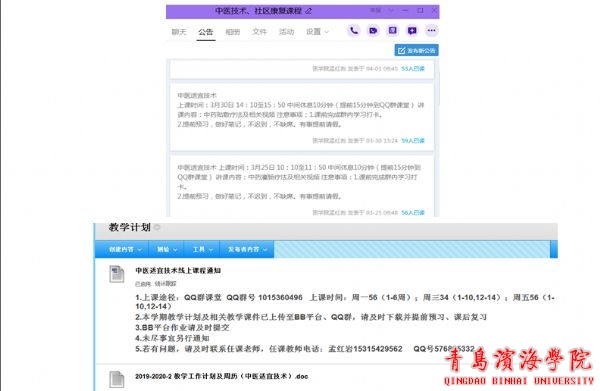Open the 55人已读 read count link
The width and height of the screenshot is (600, 391).
pos(413,68)
